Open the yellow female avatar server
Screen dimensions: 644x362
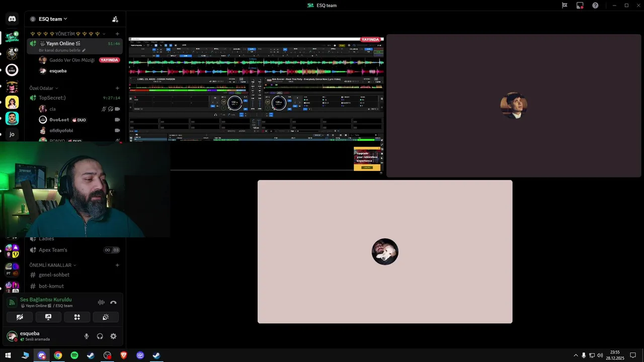(x=12, y=102)
